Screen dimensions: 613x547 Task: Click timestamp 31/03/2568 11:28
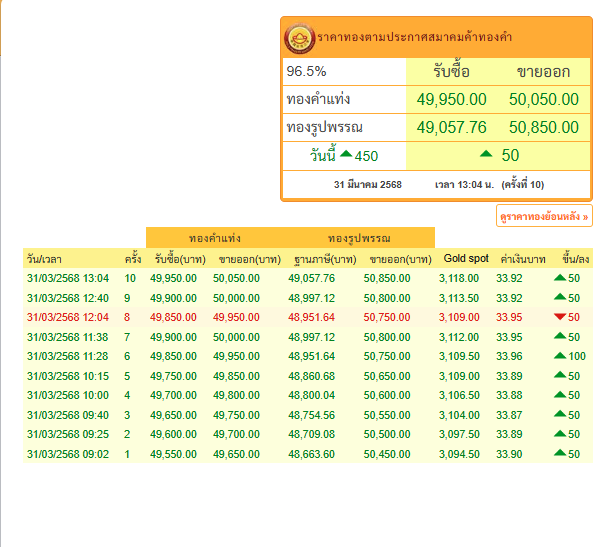point(68,356)
